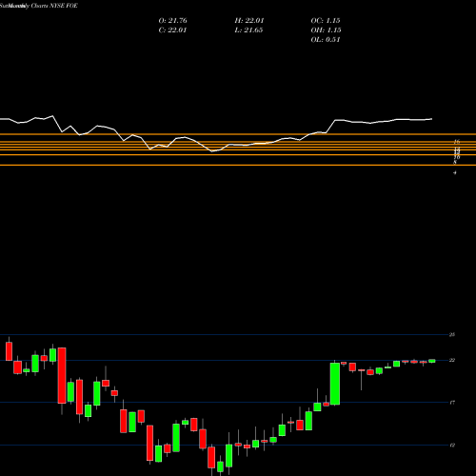Click the 22 price axis label

(452, 360)
